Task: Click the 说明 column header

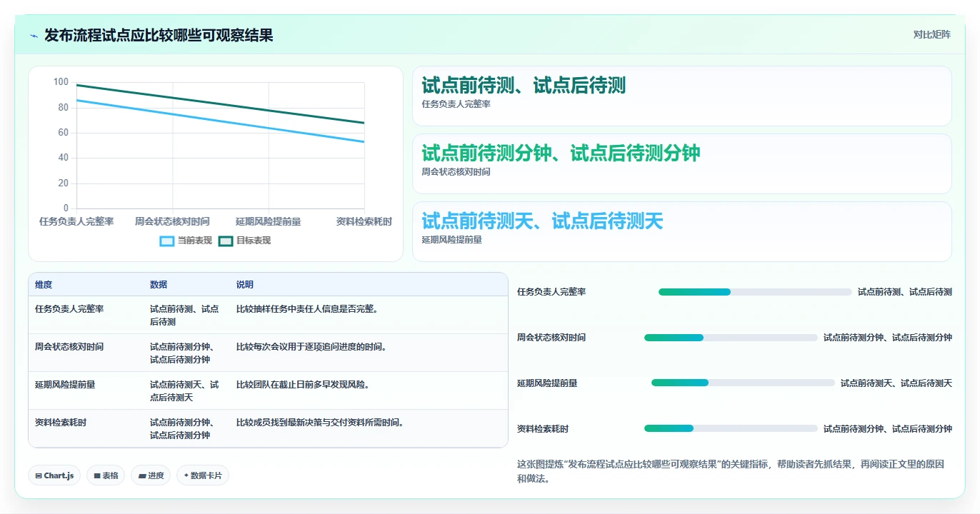Action: click(x=245, y=285)
